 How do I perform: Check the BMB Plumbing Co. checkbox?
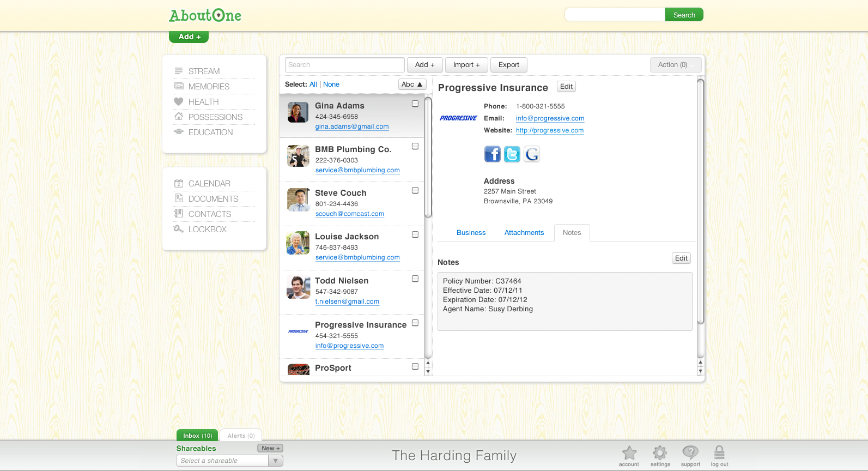pyautogui.click(x=415, y=146)
